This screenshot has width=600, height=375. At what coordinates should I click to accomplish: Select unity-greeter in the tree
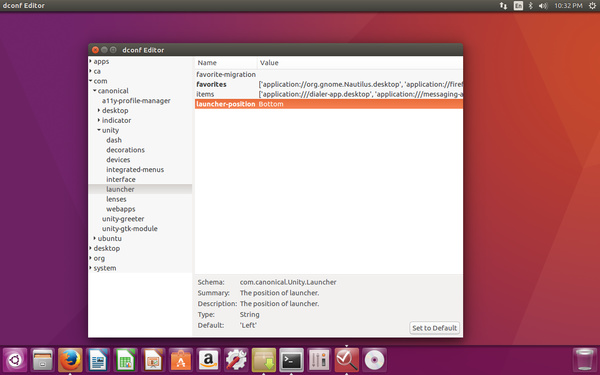(123, 219)
